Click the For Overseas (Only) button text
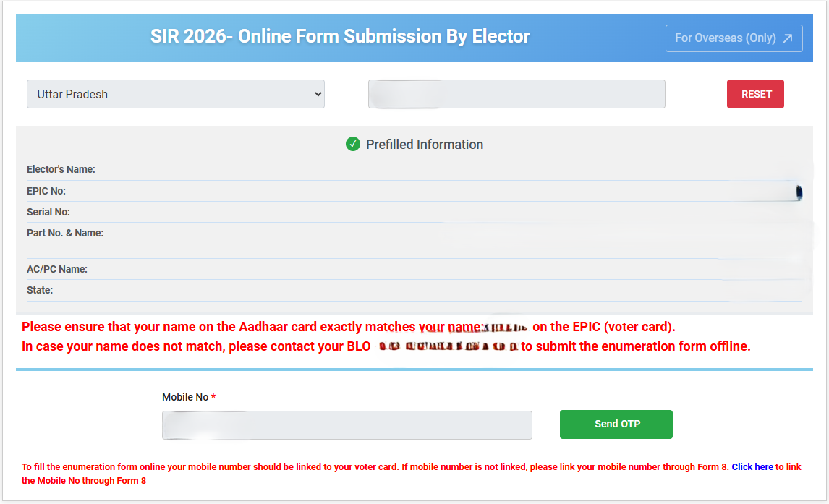The width and height of the screenshot is (829, 504). coord(725,38)
